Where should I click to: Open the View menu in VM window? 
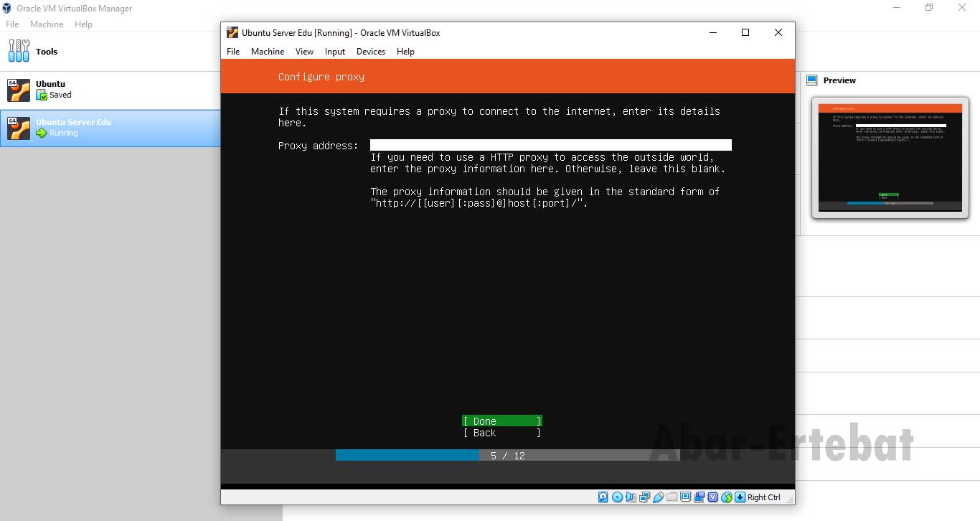click(x=304, y=52)
